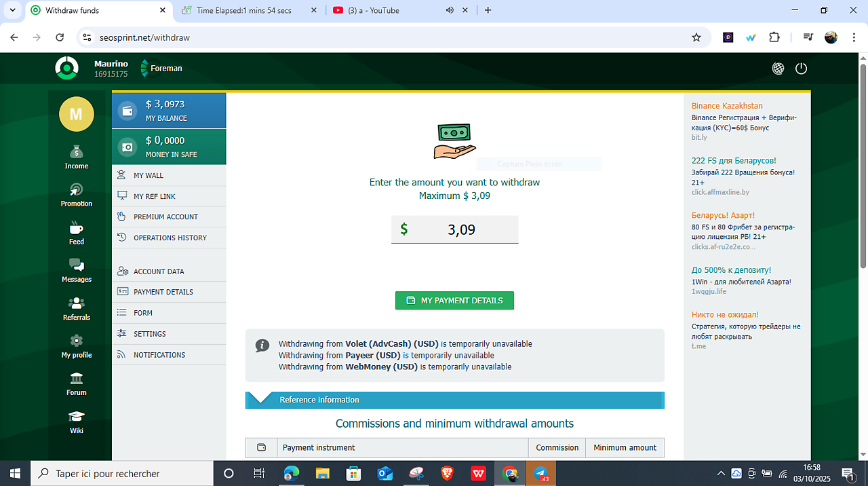Open Messages from the left sidebar

click(x=76, y=270)
